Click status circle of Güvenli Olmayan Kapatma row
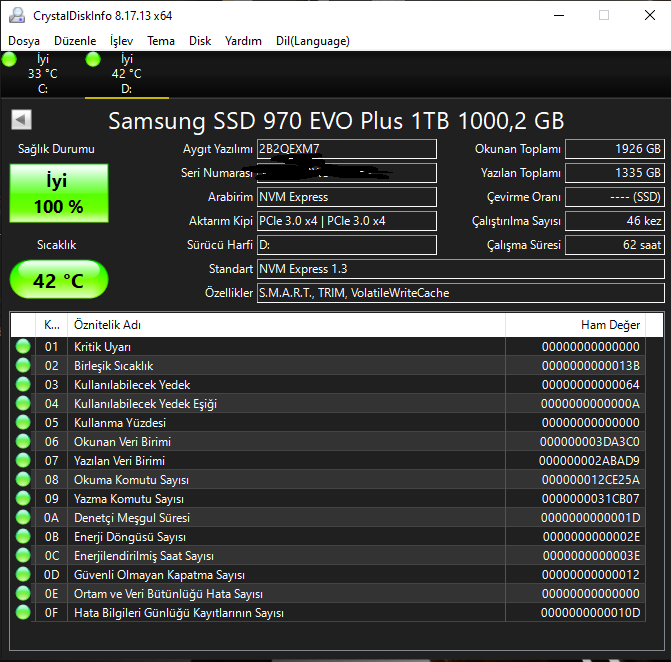Image resolution: width=671 pixels, height=662 pixels. point(23,574)
